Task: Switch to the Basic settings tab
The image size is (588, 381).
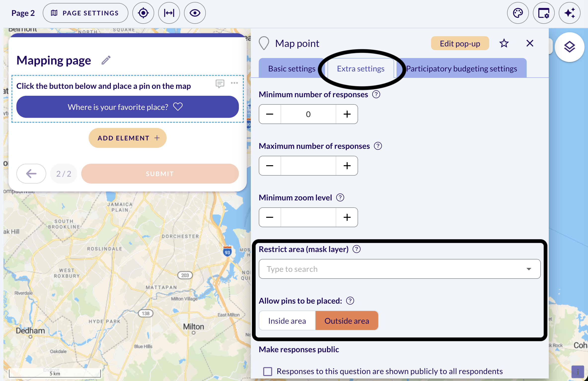Action: 292,68
